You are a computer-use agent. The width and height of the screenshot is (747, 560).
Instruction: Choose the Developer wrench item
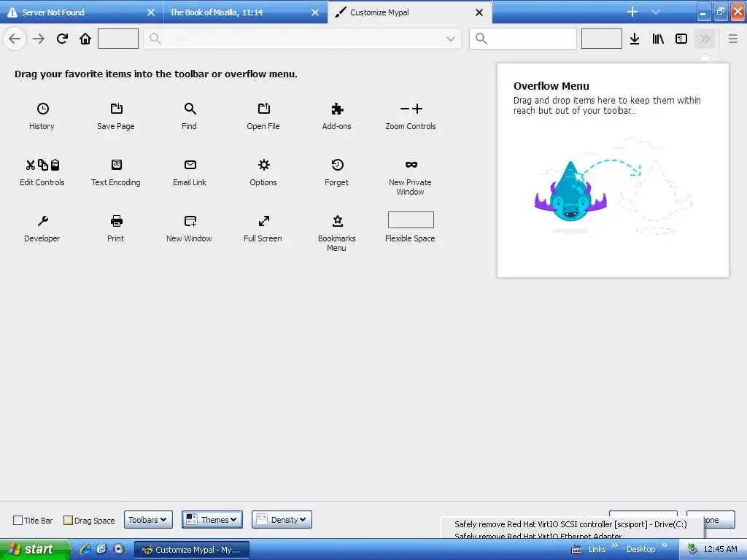tap(42, 228)
